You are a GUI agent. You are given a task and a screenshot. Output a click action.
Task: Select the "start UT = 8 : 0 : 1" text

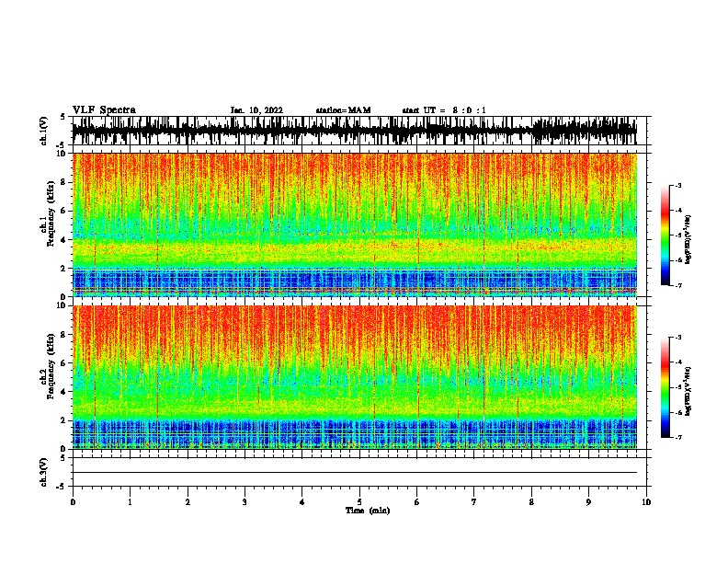(x=444, y=110)
